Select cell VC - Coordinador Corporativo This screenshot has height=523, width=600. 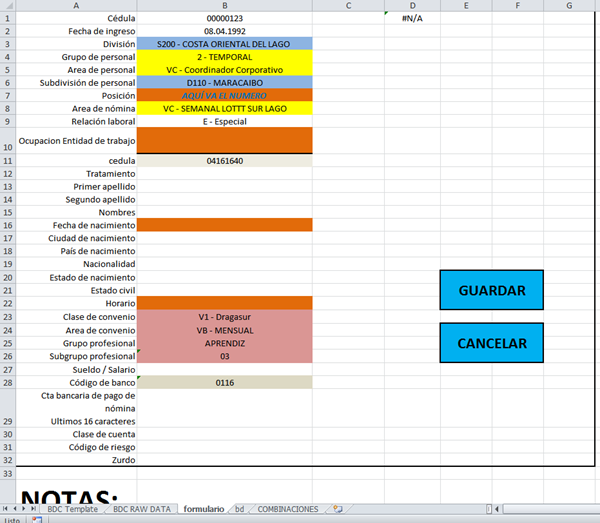click(x=225, y=70)
